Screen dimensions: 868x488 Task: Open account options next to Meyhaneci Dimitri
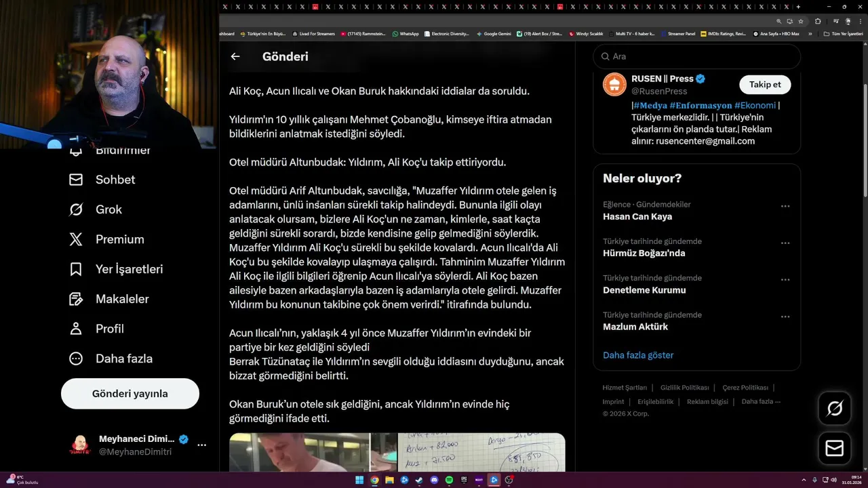(x=201, y=445)
